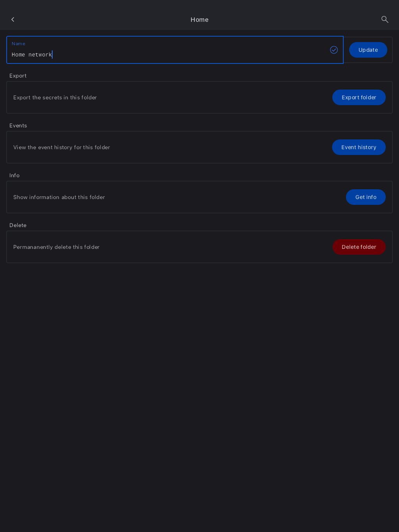399x532 pixels.
Task: Click empty area inside the Info card
Action: (x=226, y=197)
